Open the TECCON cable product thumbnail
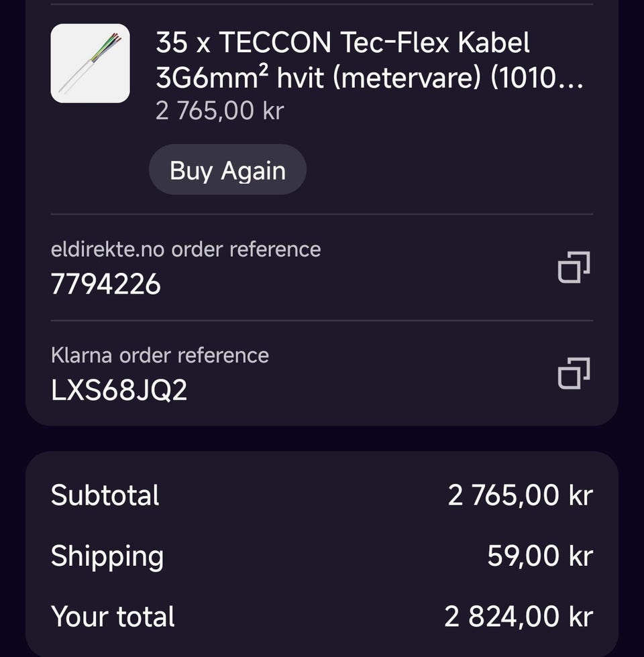Screen dimensions: 644x657 point(90,63)
